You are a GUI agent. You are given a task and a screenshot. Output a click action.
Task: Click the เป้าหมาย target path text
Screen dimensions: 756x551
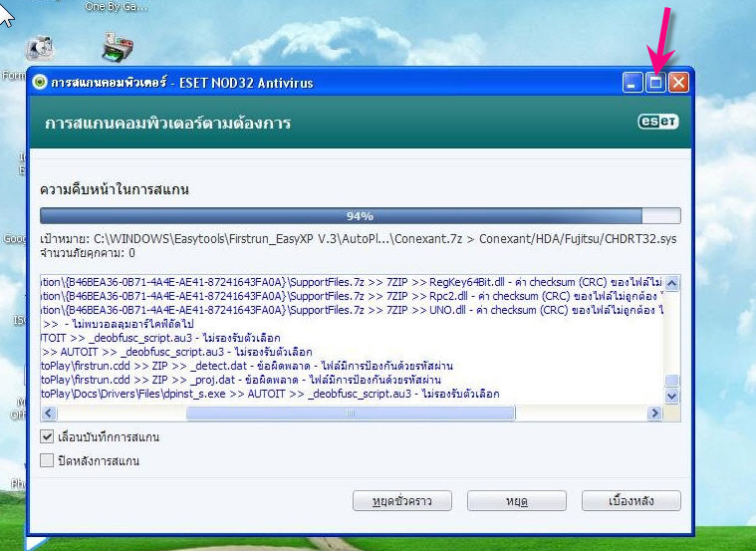coord(359,239)
